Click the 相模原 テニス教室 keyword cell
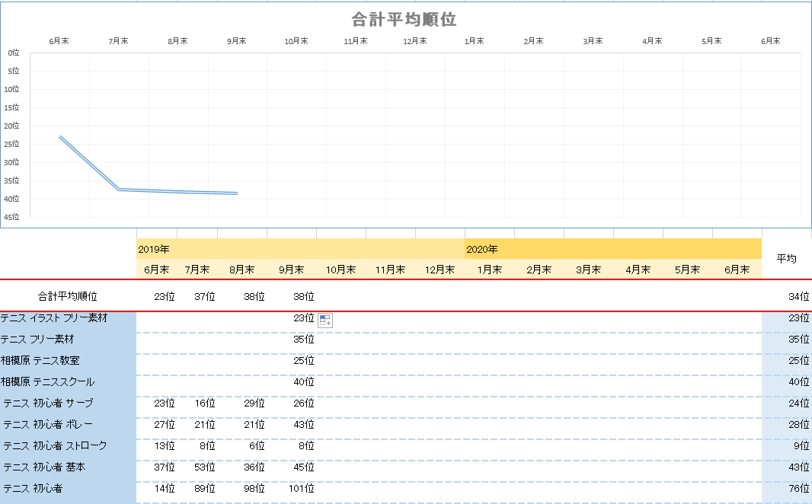The image size is (812, 504). (x=68, y=360)
